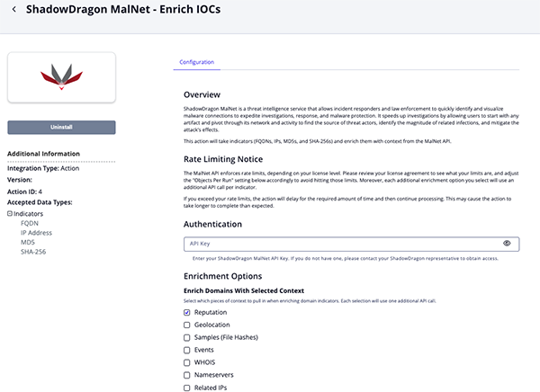Uncheck the Reputation checkbox
This screenshot has width=540, height=392.
coord(187,312)
